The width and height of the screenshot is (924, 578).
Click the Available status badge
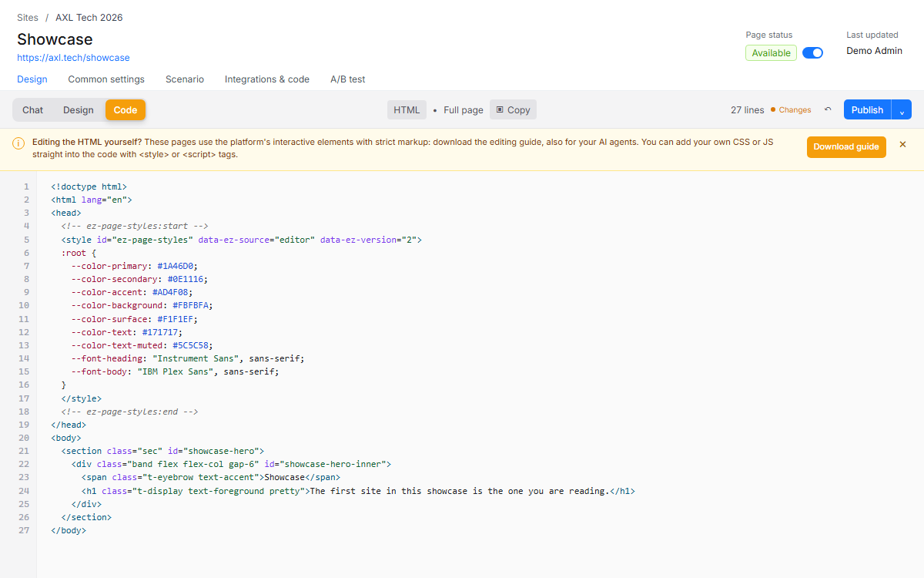point(771,53)
